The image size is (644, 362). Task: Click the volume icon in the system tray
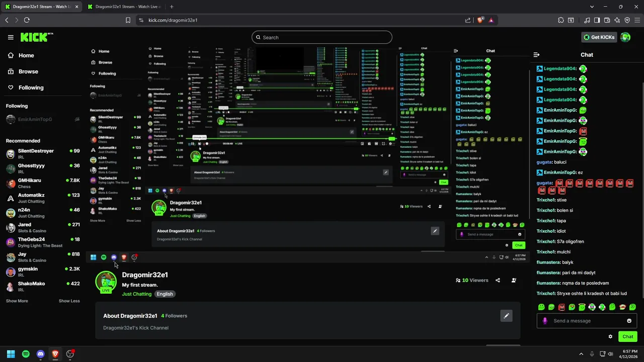point(610,354)
